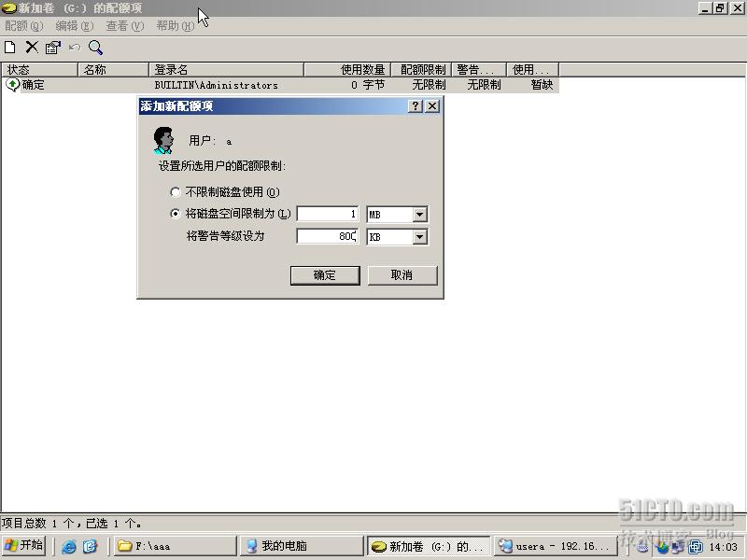The width and height of the screenshot is (747, 560).
Task: Open the 查看 menu
Action: click(x=125, y=26)
